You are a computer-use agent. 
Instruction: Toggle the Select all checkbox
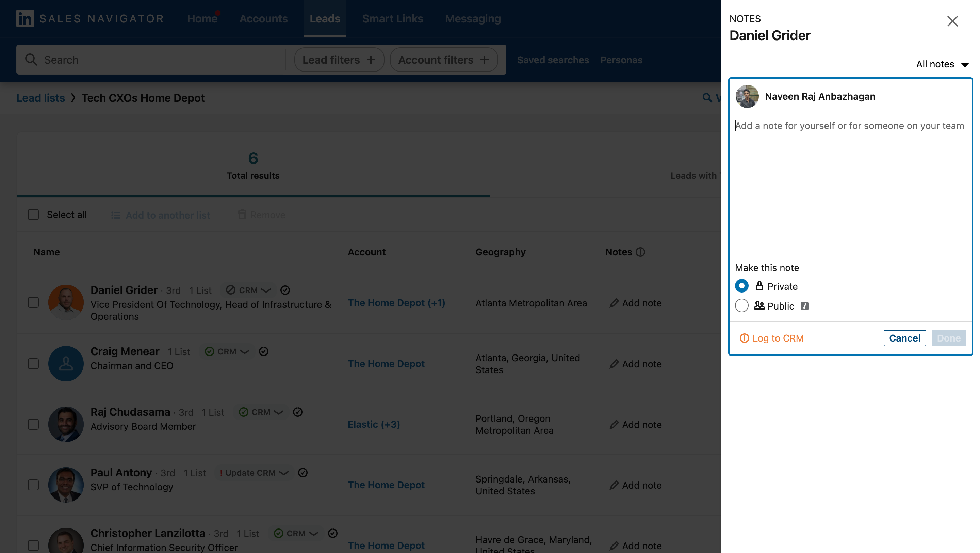pos(33,215)
